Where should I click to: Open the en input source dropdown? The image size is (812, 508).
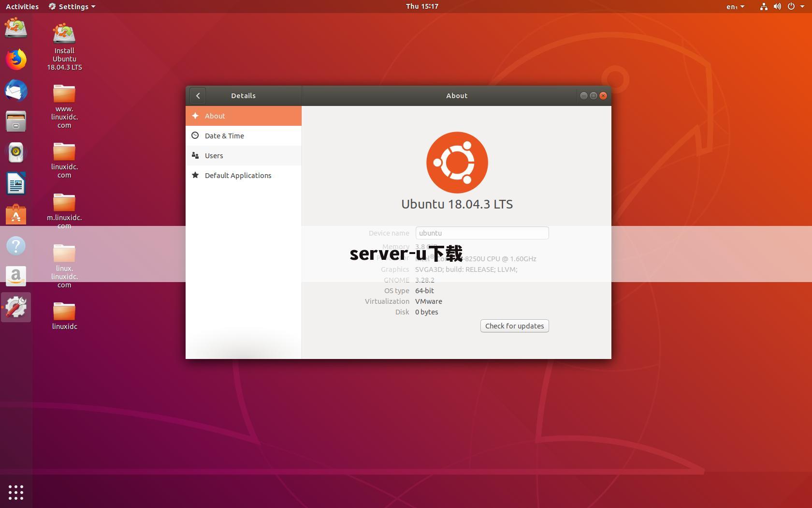[735, 6]
